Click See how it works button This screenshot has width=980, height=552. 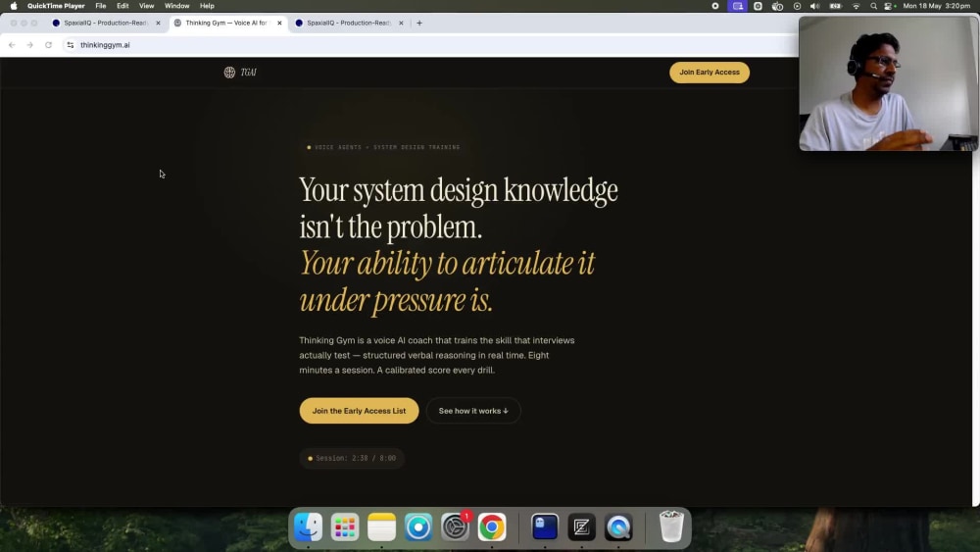point(473,411)
